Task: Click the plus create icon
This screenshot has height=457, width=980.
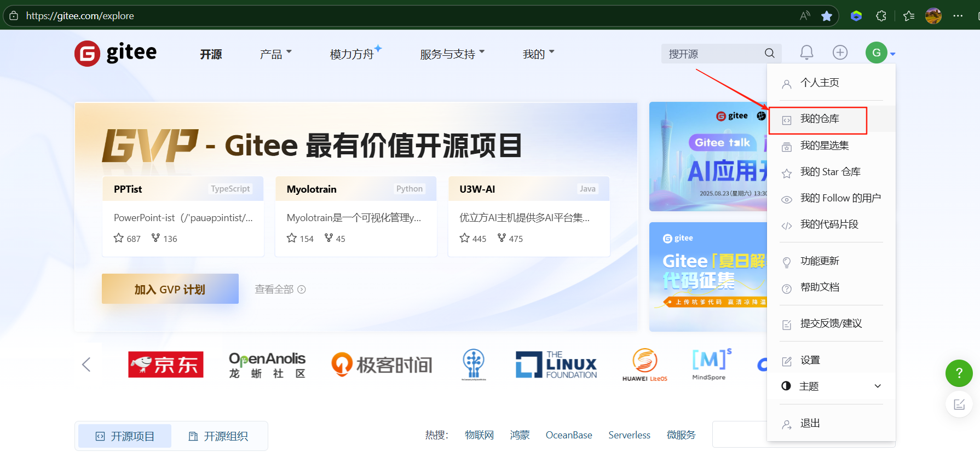Action: pyautogui.click(x=840, y=53)
